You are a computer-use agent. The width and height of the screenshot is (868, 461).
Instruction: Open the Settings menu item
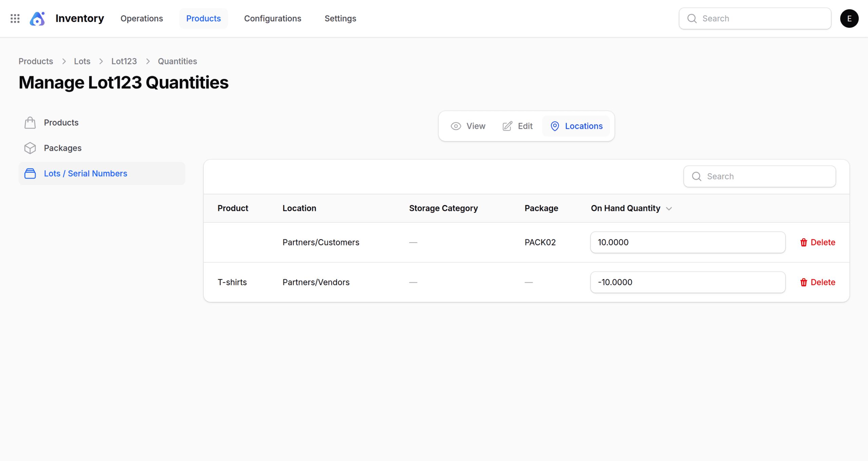340,18
